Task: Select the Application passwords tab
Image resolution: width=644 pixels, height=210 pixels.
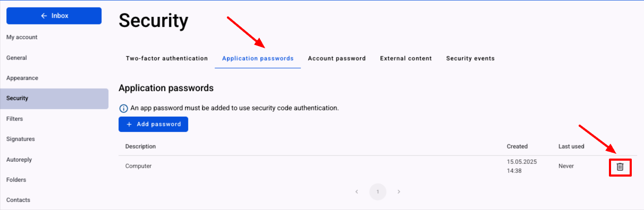Action: 258,58
